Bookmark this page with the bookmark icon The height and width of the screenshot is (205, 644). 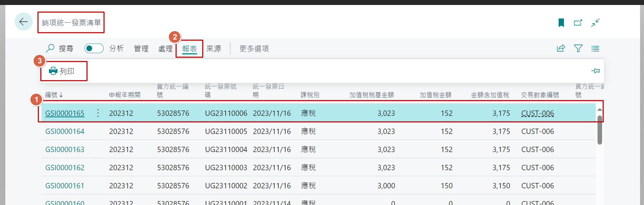click(x=561, y=23)
